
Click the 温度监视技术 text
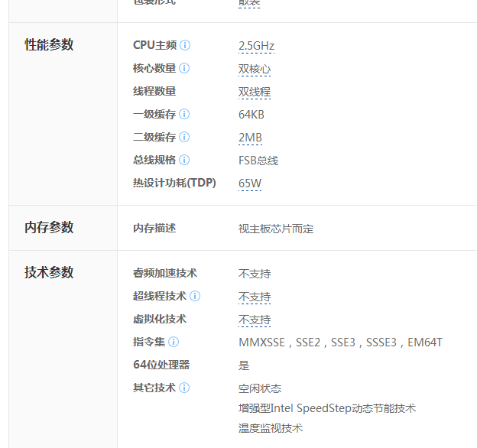pyautogui.click(x=271, y=428)
